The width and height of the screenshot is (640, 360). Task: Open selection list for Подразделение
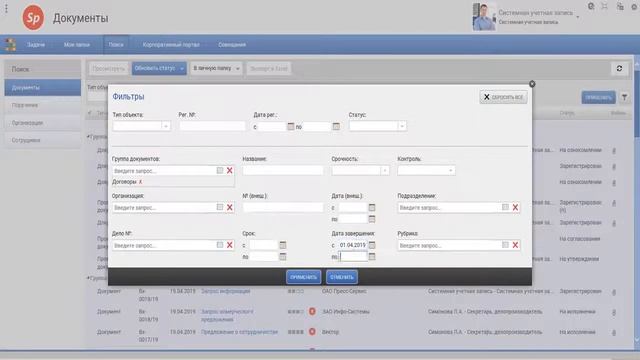click(x=505, y=207)
